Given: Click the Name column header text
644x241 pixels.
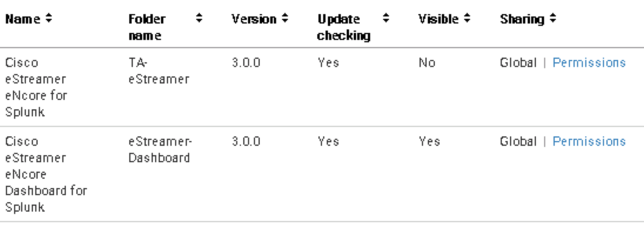Looking at the screenshot, I should (24, 19).
